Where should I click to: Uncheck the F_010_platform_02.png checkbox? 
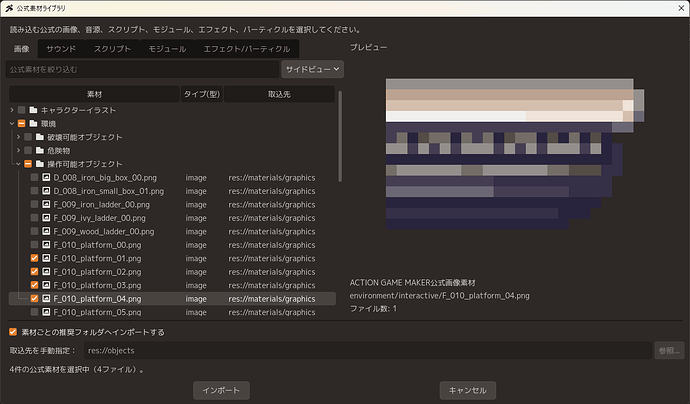click(x=34, y=272)
